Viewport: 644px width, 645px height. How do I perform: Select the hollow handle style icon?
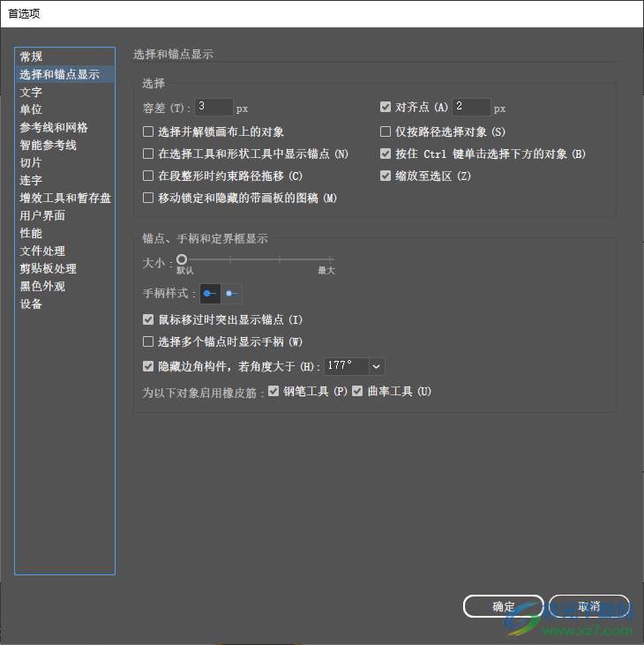tap(231, 294)
